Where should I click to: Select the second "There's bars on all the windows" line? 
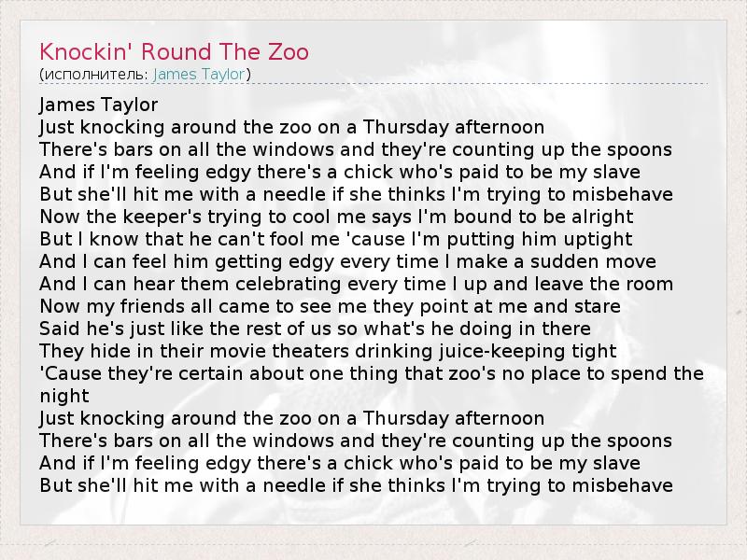pos(356,441)
